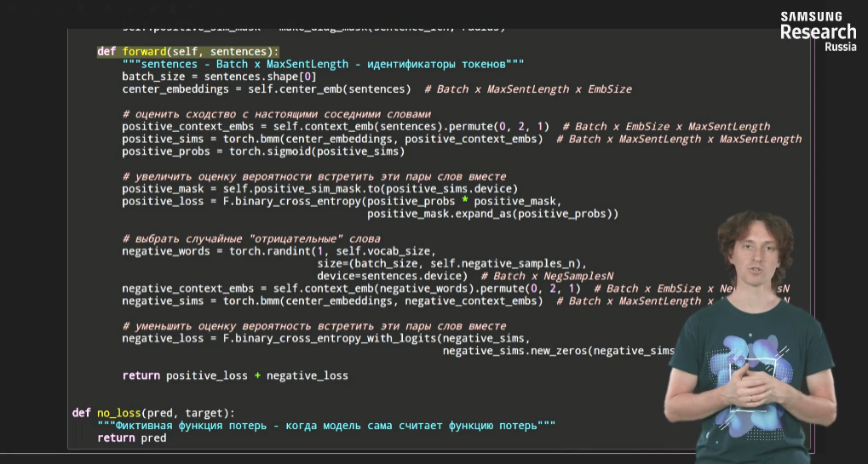Click the device=sentences.device argument
Screen dimensions: 868x464
click(391, 276)
